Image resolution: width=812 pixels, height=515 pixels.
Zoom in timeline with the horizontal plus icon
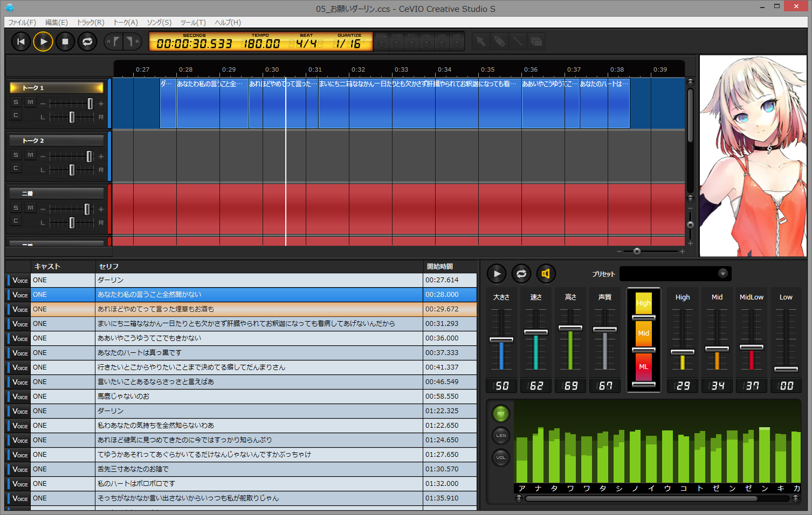[682, 252]
